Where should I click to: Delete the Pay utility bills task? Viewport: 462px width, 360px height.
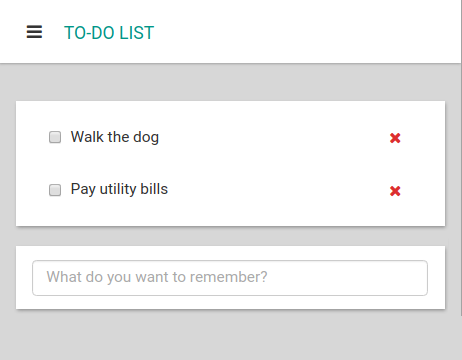click(x=395, y=191)
